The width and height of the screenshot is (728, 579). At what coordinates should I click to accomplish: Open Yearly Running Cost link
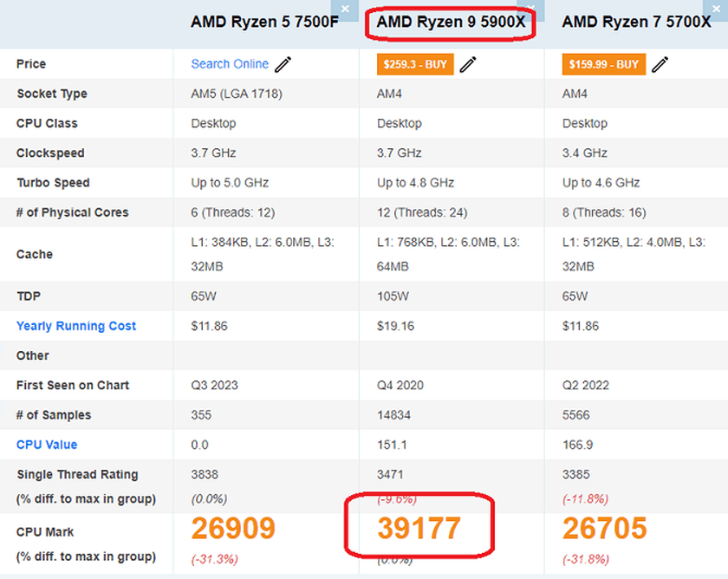tap(76, 326)
